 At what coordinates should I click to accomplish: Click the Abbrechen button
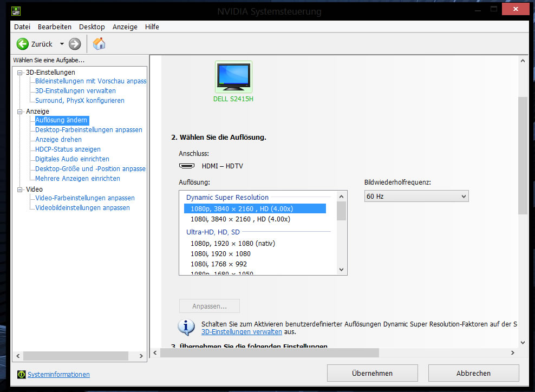click(x=474, y=373)
